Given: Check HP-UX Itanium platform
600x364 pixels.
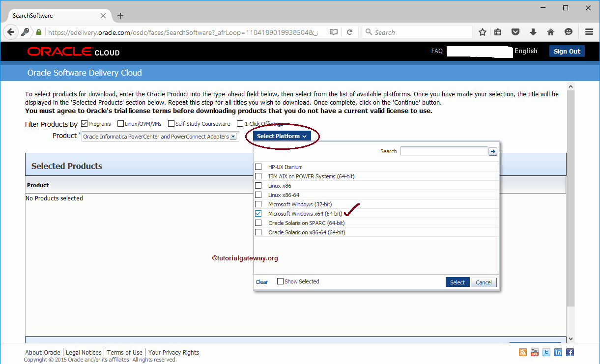Looking at the screenshot, I should (258, 167).
